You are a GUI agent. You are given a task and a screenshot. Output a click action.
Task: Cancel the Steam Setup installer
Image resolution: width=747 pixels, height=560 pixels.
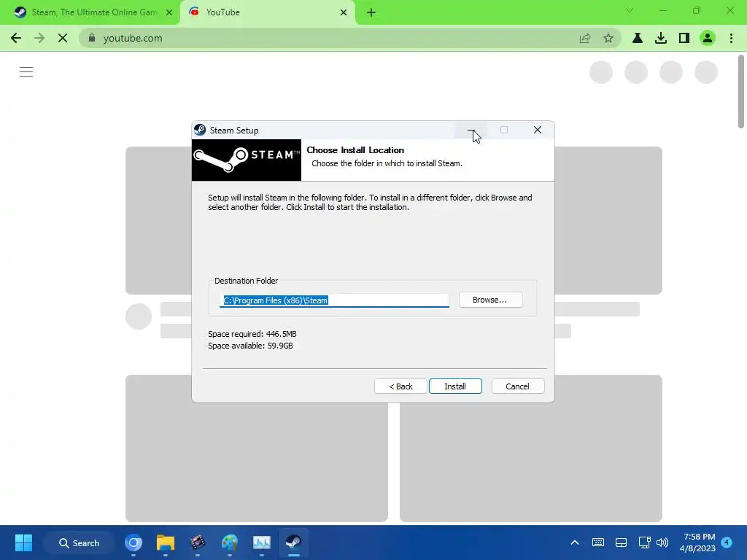click(517, 386)
